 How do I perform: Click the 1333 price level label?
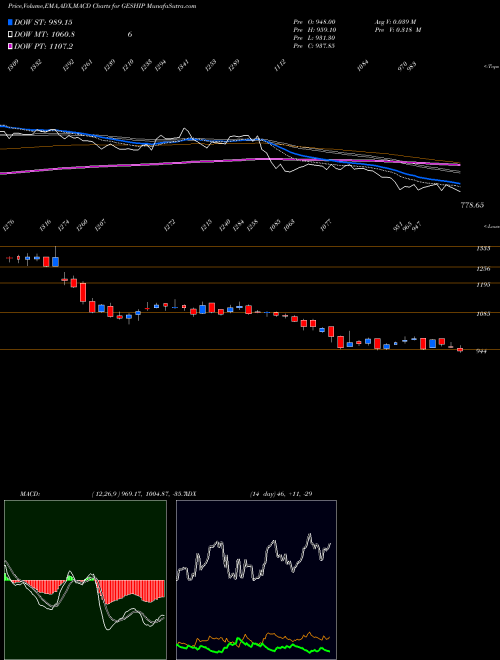(483, 249)
